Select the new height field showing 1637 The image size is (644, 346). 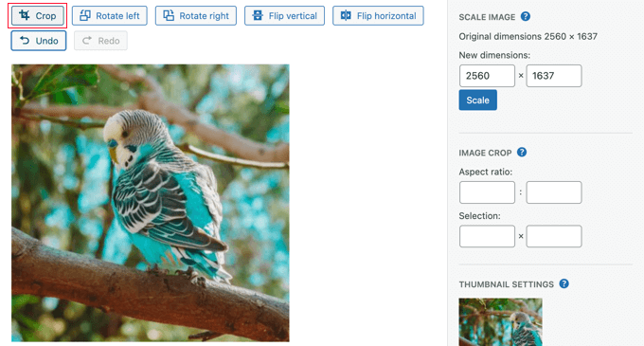point(554,76)
